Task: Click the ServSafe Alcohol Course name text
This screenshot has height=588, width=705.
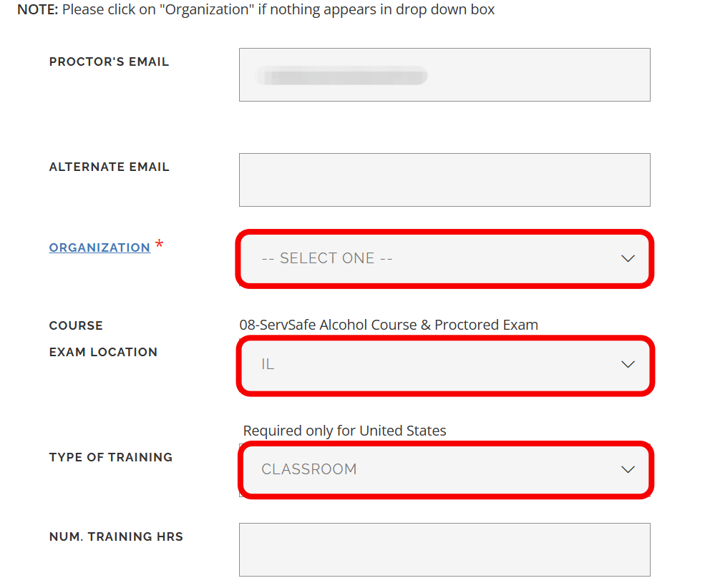Action: [389, 325]
